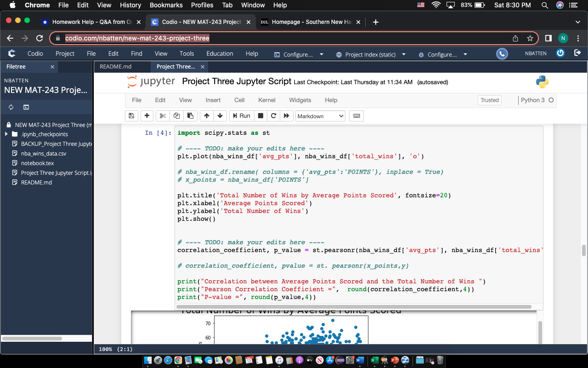588x368 pixels.
Task: Click the exit arrow icon in Codio
Action: pos(577,53)
